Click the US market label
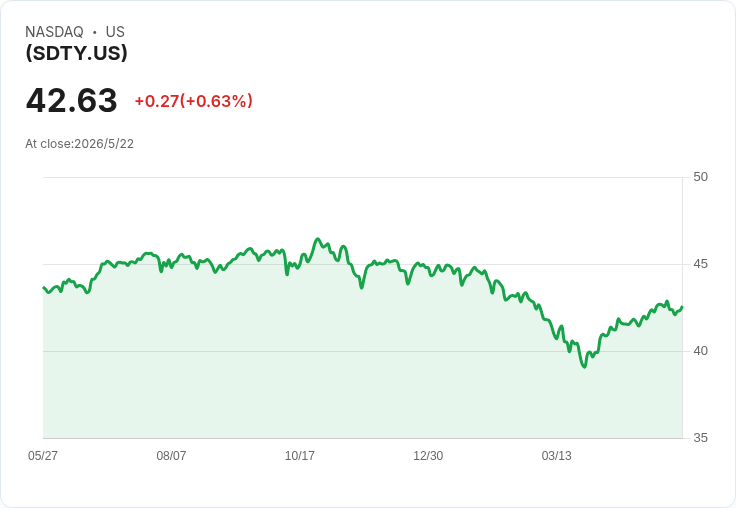 pyautogui.click(x=115, y=31)
